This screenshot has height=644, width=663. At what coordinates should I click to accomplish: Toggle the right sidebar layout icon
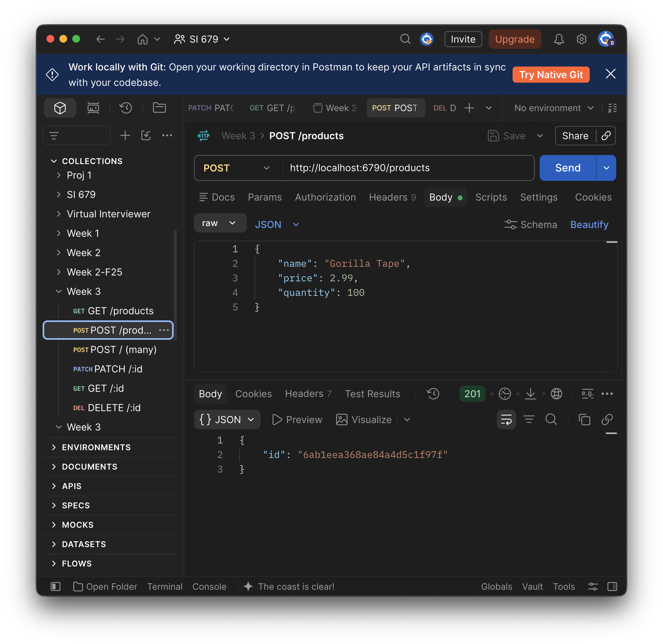tap(612, 586)
